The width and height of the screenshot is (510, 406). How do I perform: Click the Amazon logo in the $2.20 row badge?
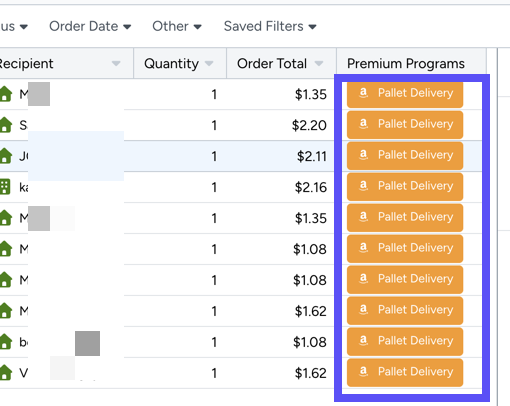click(363, 124)
